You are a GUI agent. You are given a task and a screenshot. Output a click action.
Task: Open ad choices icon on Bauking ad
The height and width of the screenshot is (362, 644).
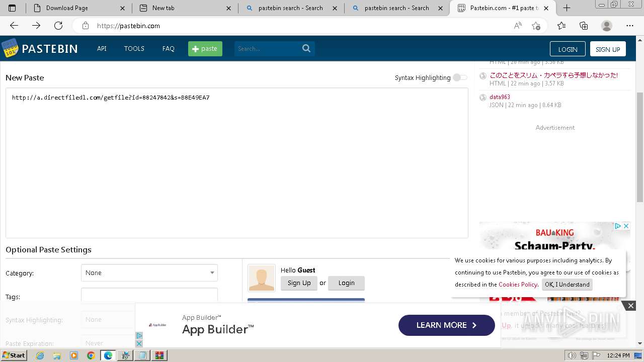(618, 226)
